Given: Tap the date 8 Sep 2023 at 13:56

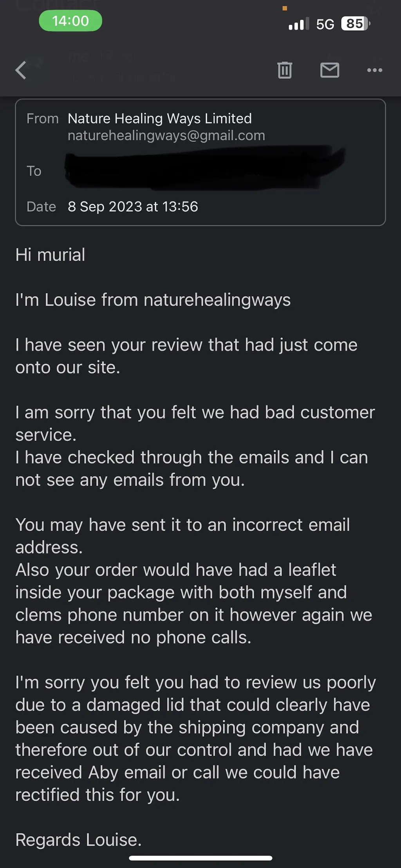Looking at the screenshot, I should pyautogui.click(x=133, y=207).
